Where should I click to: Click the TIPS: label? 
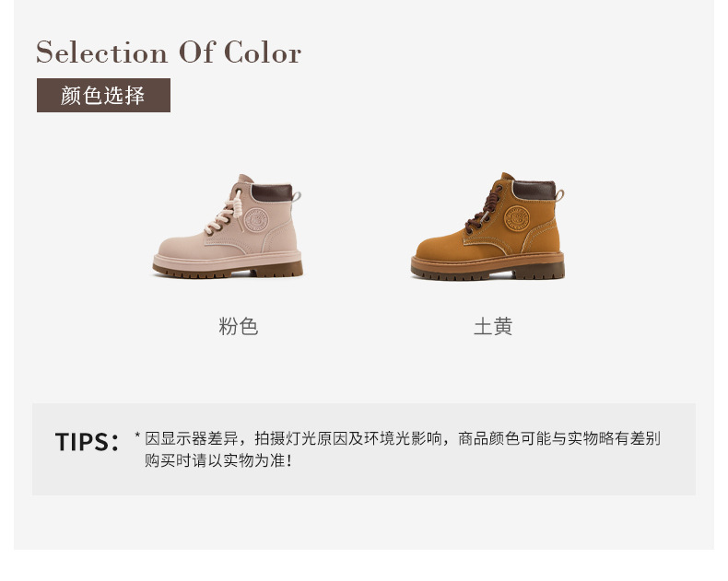coord(88,442)
